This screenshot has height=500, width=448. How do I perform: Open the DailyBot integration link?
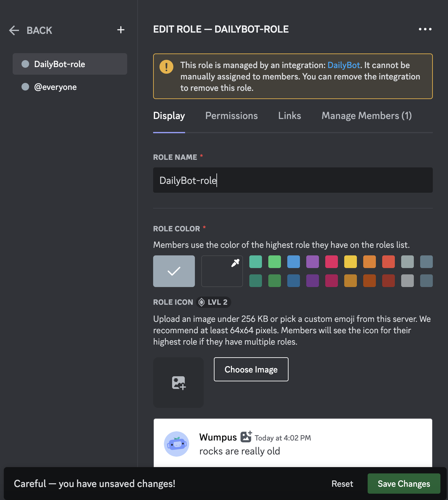pos(344,65)
